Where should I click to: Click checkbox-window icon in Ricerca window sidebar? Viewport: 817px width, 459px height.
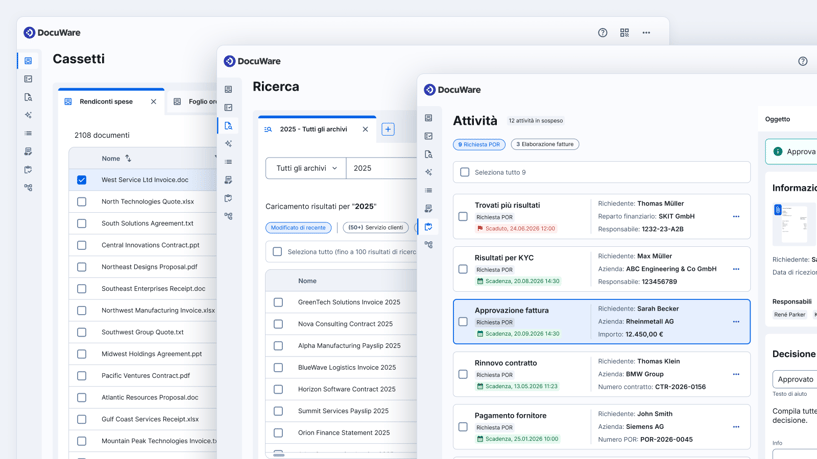(x=228, y=108)
